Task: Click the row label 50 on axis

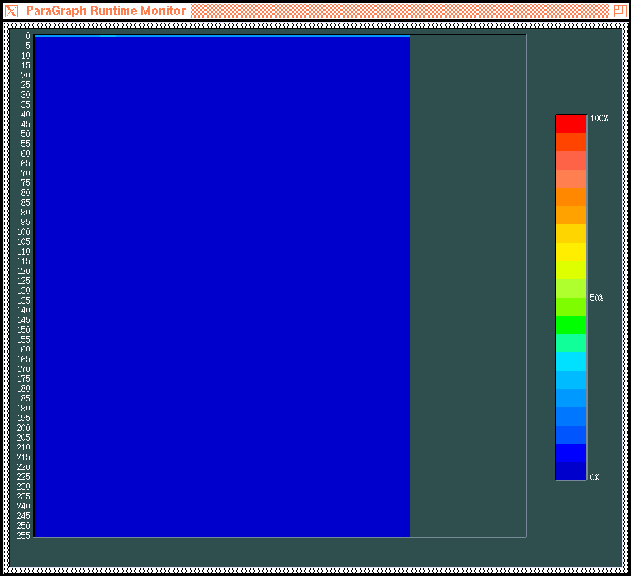Action: (x=25, y=134)
